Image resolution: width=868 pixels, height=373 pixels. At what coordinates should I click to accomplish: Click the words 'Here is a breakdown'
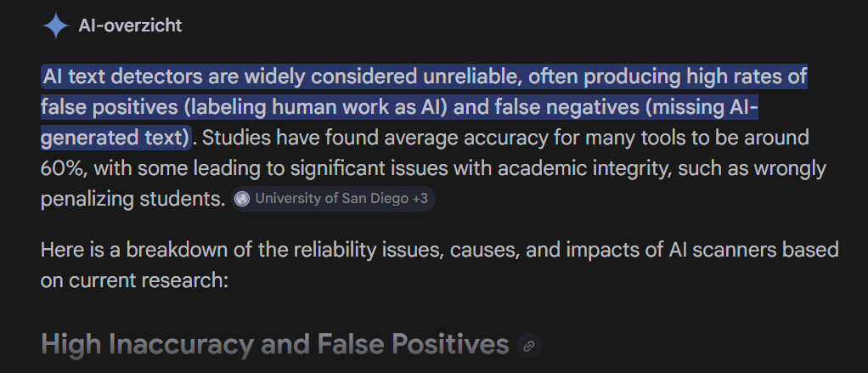(x=119, y=251)
